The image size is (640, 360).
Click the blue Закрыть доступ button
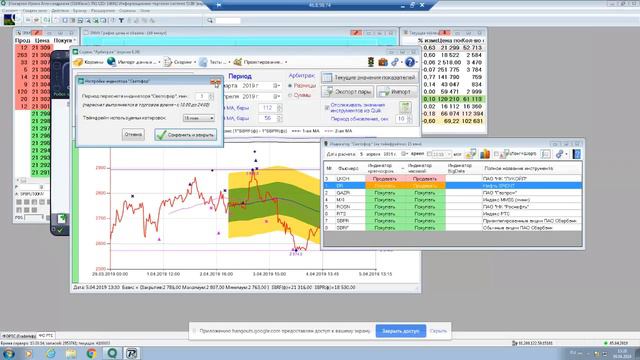pos(400,331)
